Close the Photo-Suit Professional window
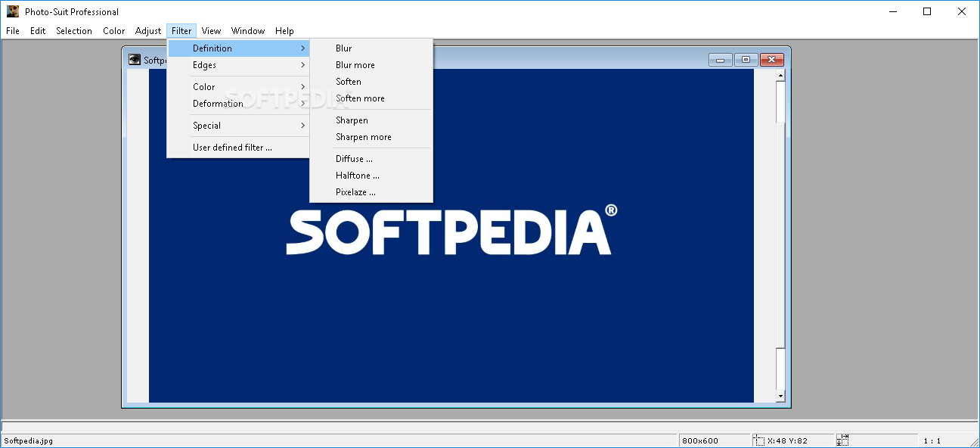Screen dimensions: 980x448 (963, 11)
